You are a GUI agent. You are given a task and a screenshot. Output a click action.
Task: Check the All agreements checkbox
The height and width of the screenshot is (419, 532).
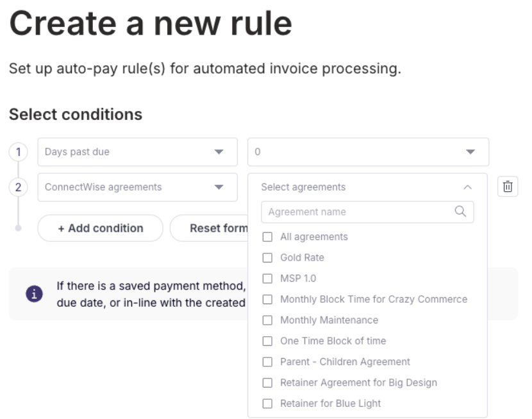(267, 237)
